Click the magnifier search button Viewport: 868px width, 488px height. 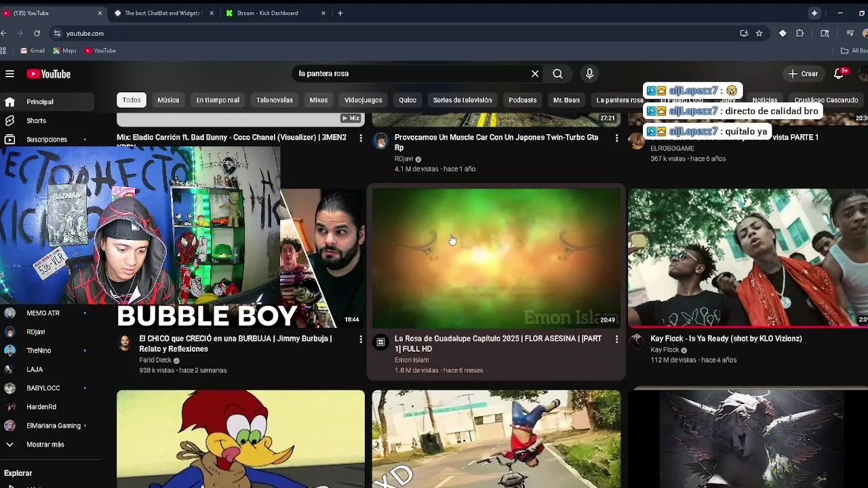(557, 74)
